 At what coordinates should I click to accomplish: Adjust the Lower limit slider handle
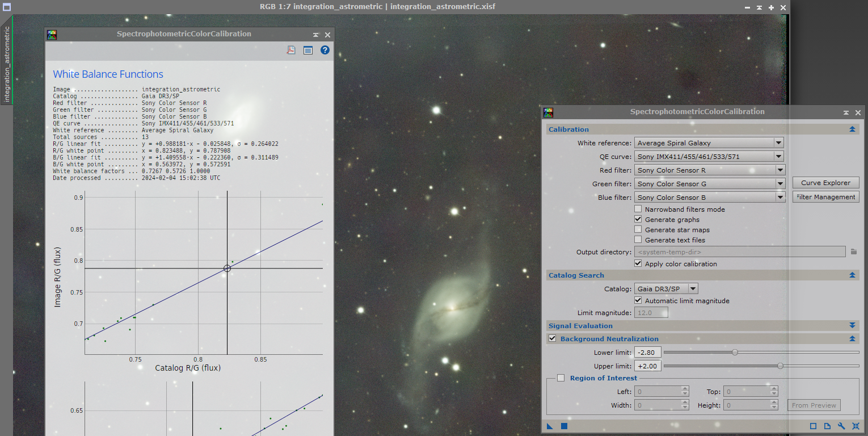(735, 353)
